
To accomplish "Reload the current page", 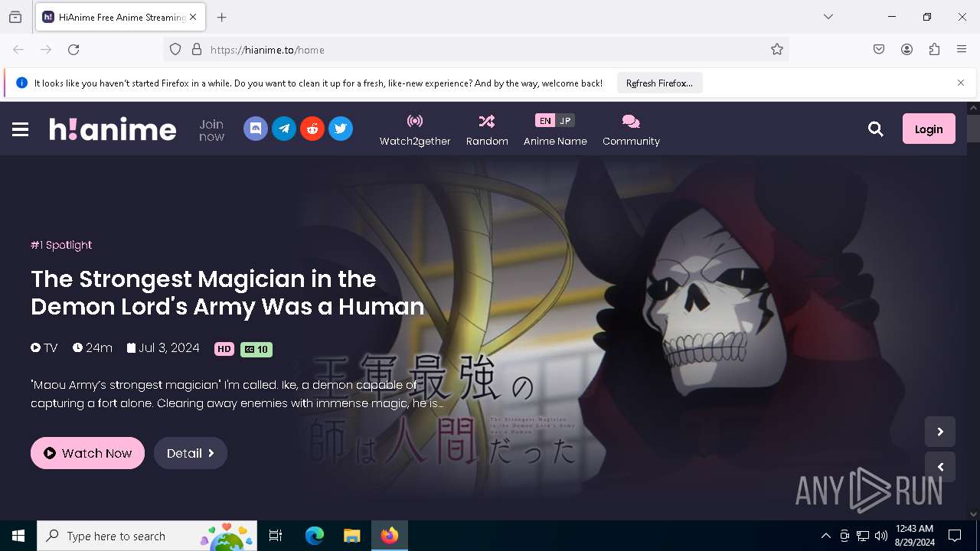I will 73,50.
